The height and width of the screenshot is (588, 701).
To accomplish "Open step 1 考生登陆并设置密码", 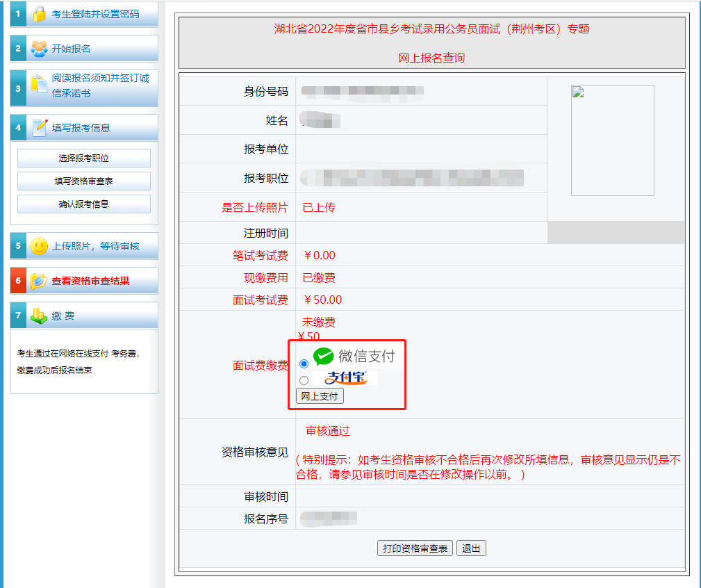I will coord(95,14).
